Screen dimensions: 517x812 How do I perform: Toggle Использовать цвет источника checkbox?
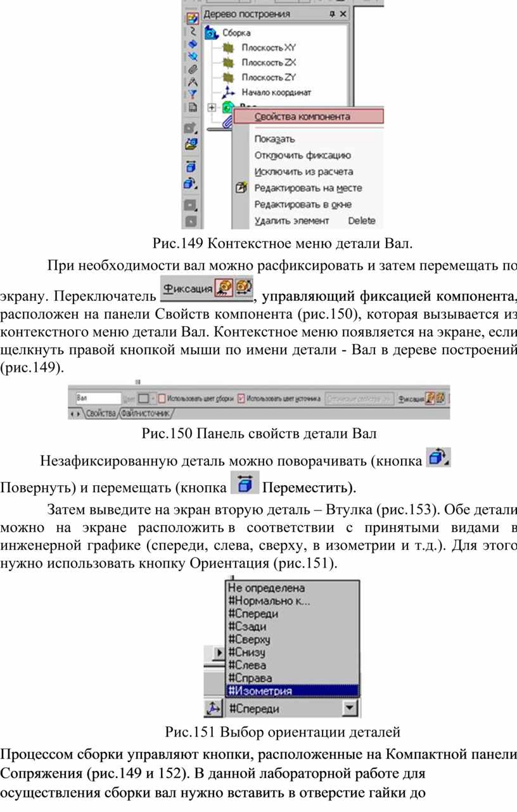click(240, 399)
